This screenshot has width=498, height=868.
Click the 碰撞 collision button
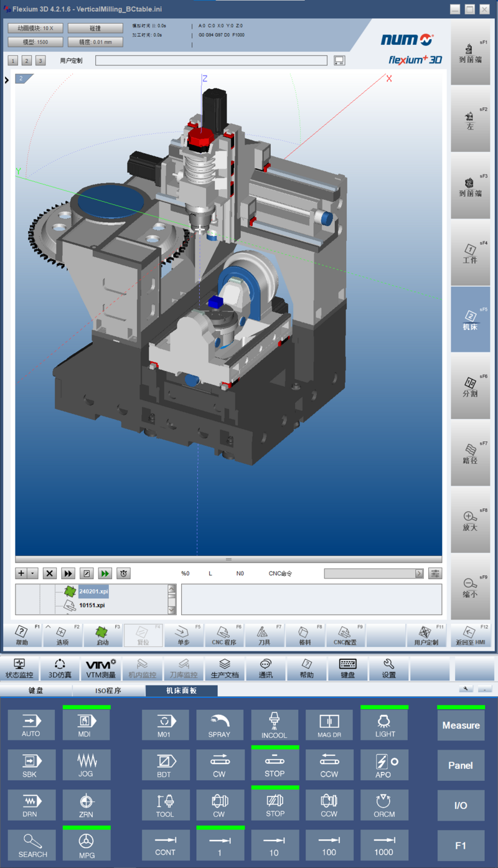pos(95,28)
